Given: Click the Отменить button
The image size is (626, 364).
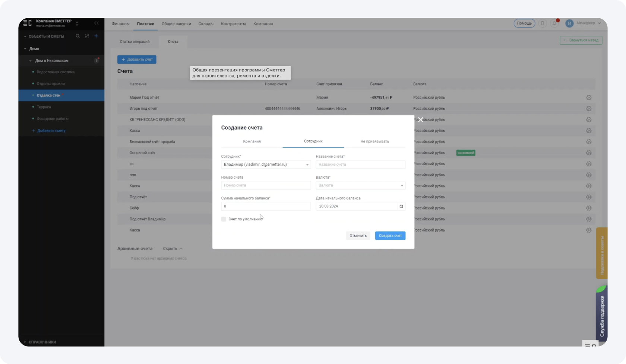Looking at the screenshot, I should (358, 236).
